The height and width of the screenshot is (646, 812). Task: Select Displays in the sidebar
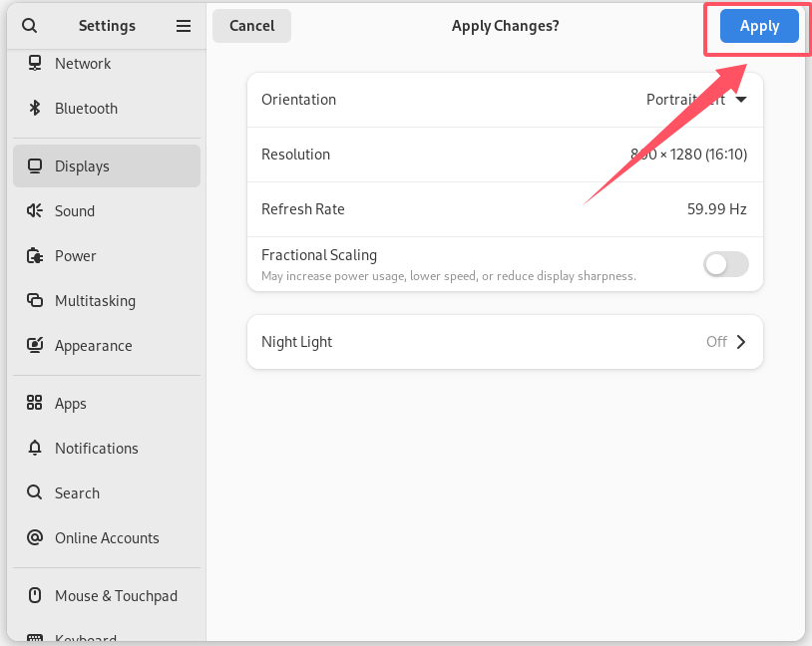point(107,166)
